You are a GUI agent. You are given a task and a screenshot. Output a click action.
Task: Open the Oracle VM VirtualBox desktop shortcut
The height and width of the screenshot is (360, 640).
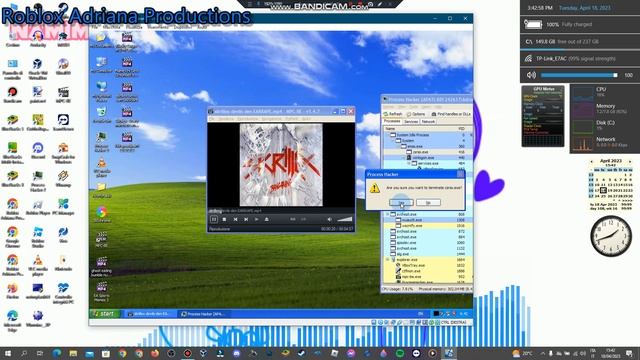click(38, 68)
